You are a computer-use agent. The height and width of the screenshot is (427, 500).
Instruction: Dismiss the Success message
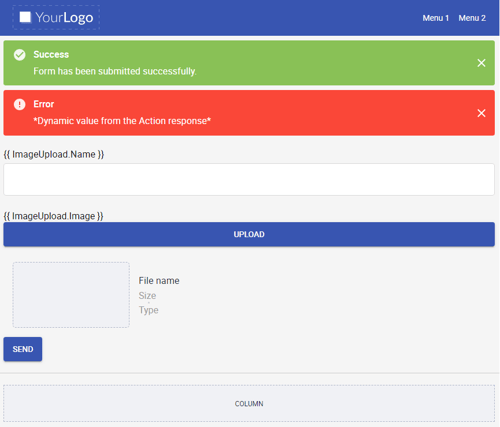[481, 63]
